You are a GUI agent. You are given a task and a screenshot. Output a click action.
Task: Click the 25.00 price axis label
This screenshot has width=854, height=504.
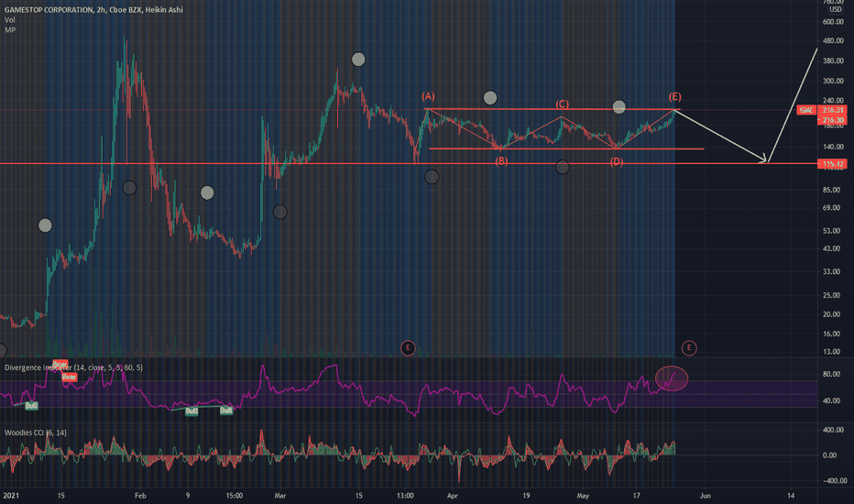[x=831, y=295]
